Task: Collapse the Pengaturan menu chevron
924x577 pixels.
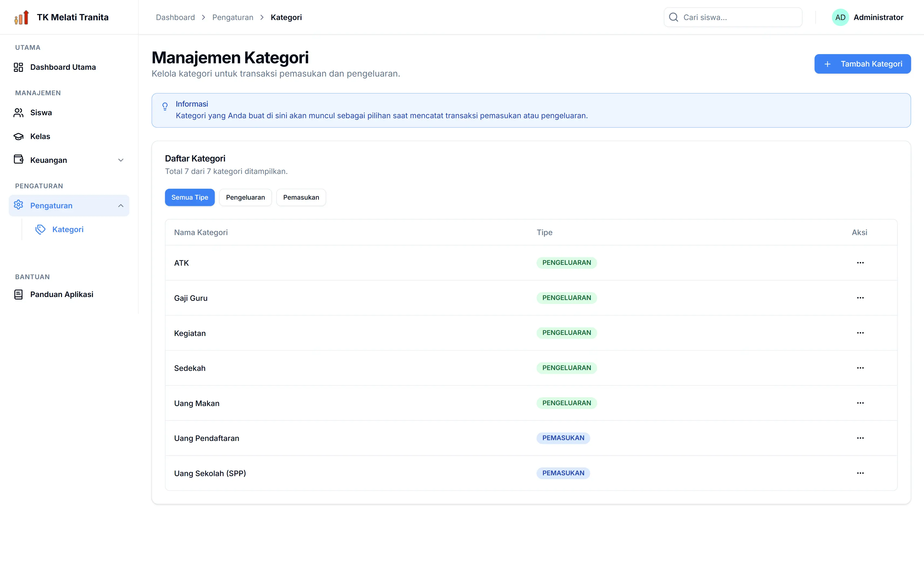Action: click(x=121, y=206)
